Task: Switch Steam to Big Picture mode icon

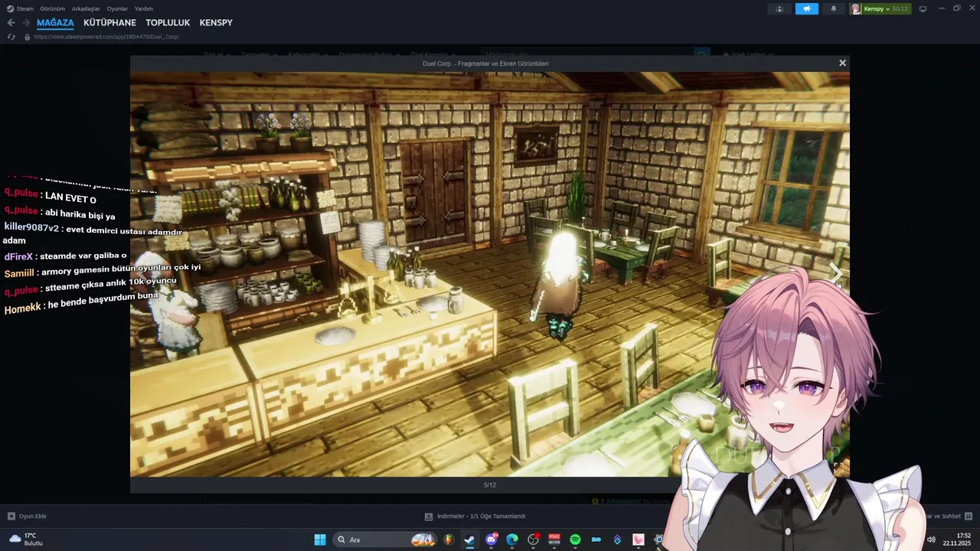Action: click(923, 8)
